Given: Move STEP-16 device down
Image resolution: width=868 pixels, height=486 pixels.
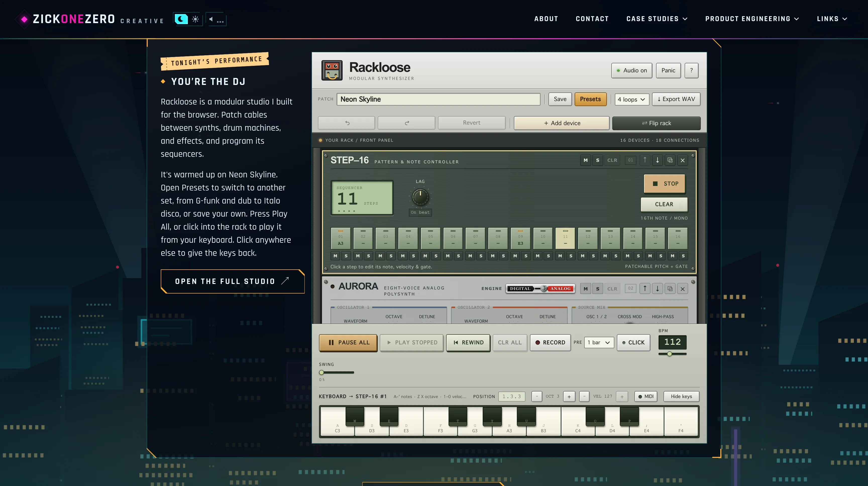Looking at the screenshot, I should (x=657, y=160).
